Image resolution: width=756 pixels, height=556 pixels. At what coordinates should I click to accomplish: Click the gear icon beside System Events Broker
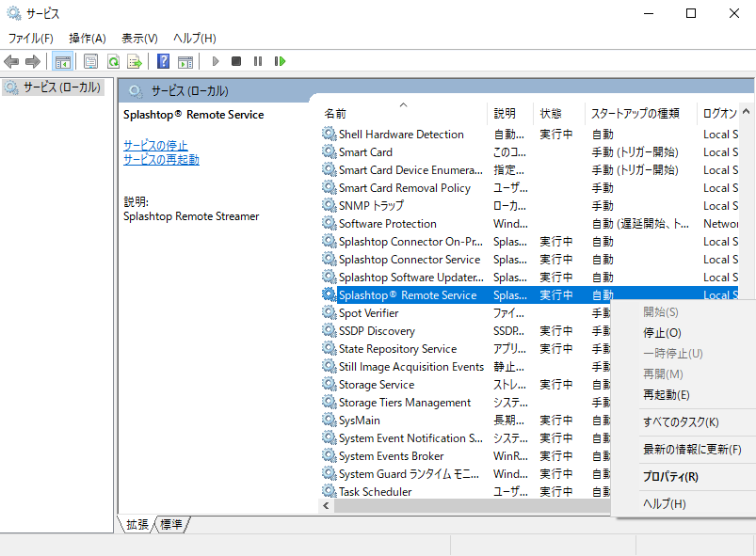coord(330,455)
